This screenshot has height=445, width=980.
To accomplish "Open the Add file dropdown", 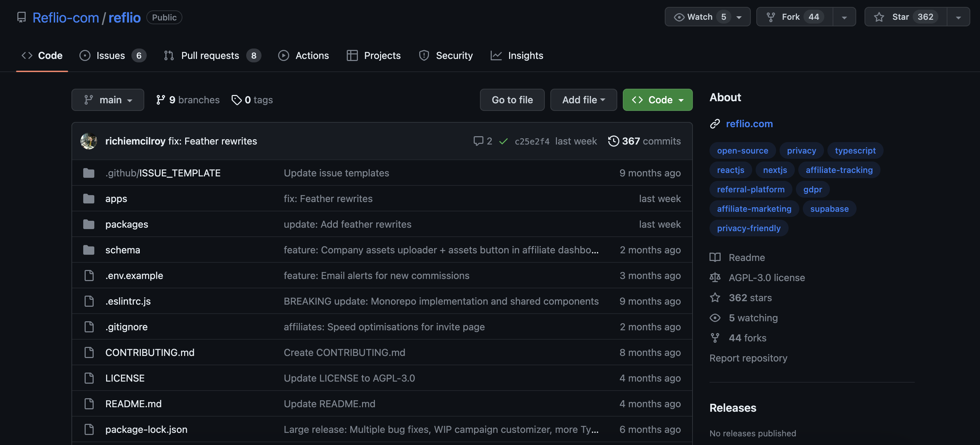I will 583,100.
